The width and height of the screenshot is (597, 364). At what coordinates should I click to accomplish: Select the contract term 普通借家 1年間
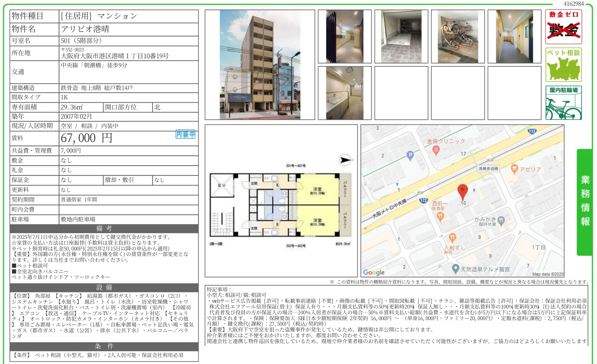[x=79, y=200]
